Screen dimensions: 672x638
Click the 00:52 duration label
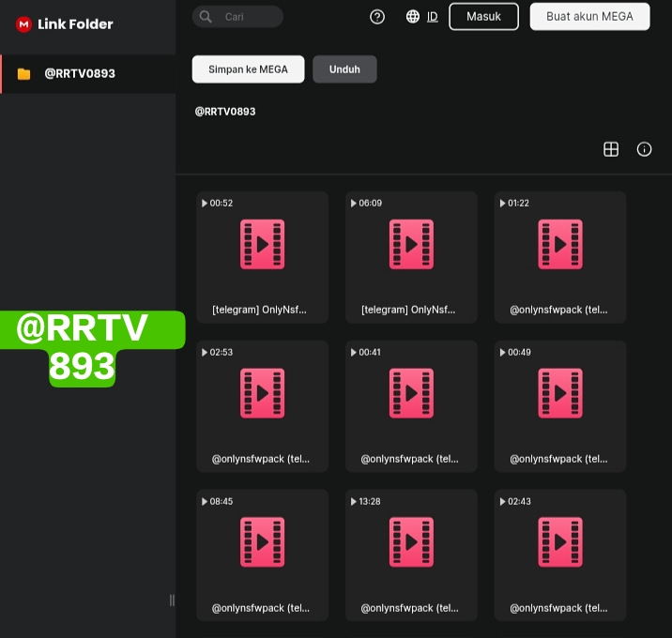point(221,203)
